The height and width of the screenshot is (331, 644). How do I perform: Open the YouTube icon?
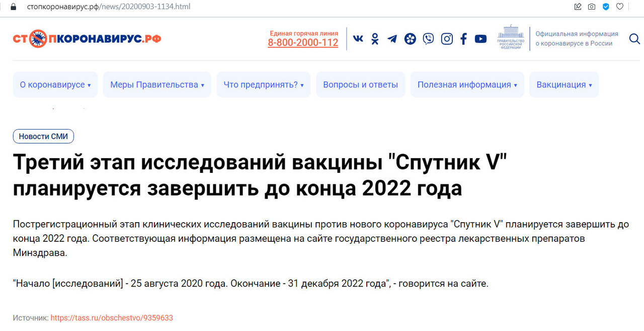(x=480, y=39)
